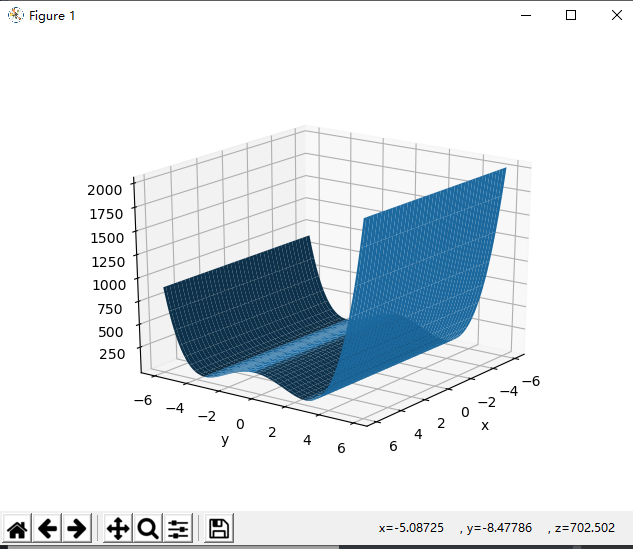Click the x axis label
This screenshot has width=633, height=549.
coord(485,425)
